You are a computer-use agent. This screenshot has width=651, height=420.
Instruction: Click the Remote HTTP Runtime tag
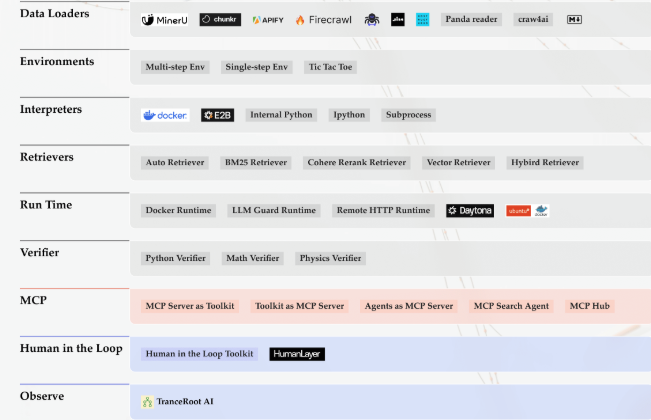click(383, 210)
